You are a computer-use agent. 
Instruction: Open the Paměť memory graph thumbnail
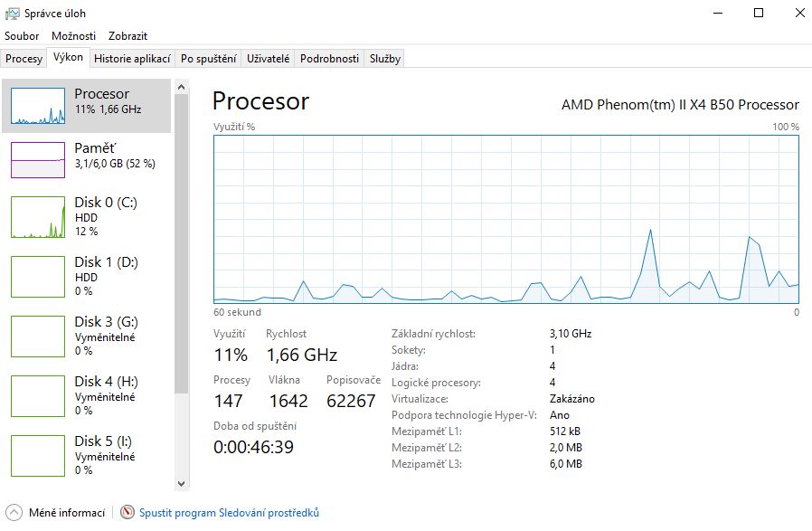tap(38, 159)
